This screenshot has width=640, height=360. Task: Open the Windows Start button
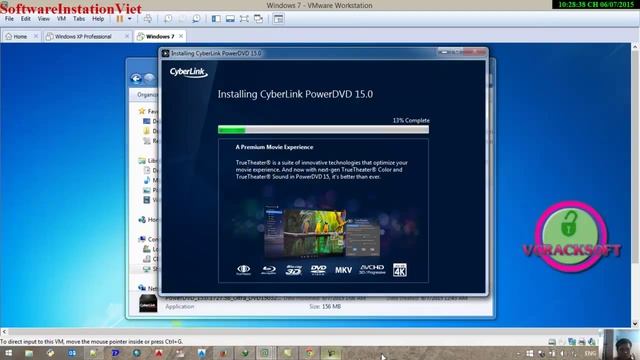[x=8, y=353]
